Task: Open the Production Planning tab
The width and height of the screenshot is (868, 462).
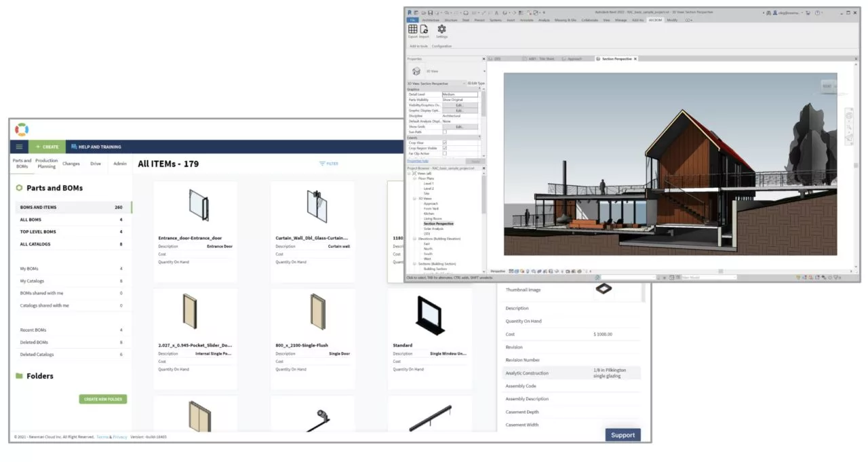Action: tap(47, 163)
